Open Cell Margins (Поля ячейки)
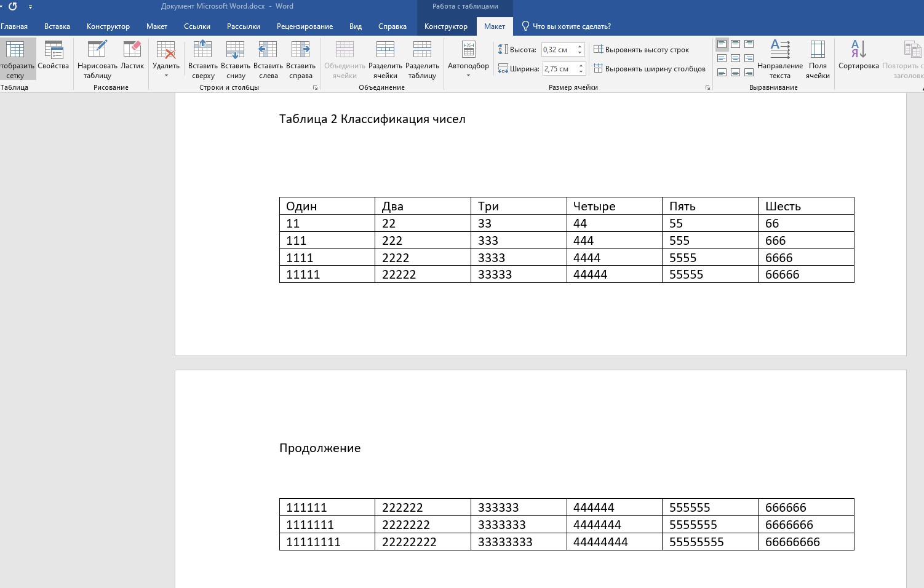 pos(818,59)
